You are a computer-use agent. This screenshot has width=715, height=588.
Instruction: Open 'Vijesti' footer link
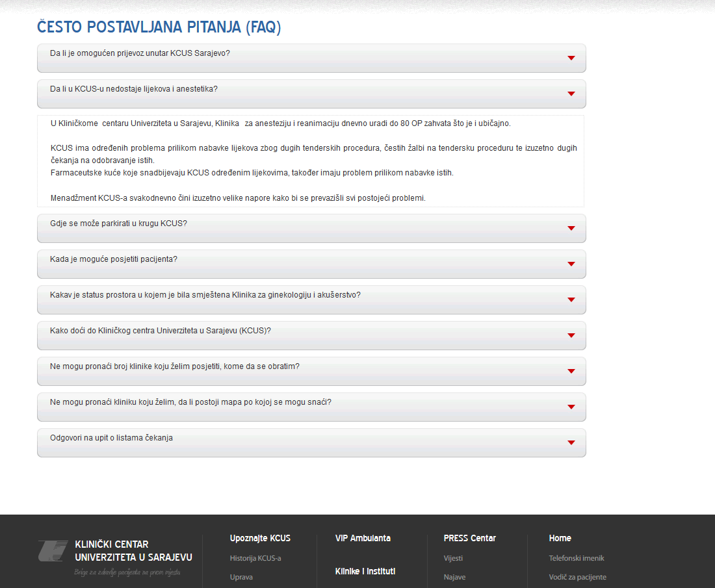point(453,558)
